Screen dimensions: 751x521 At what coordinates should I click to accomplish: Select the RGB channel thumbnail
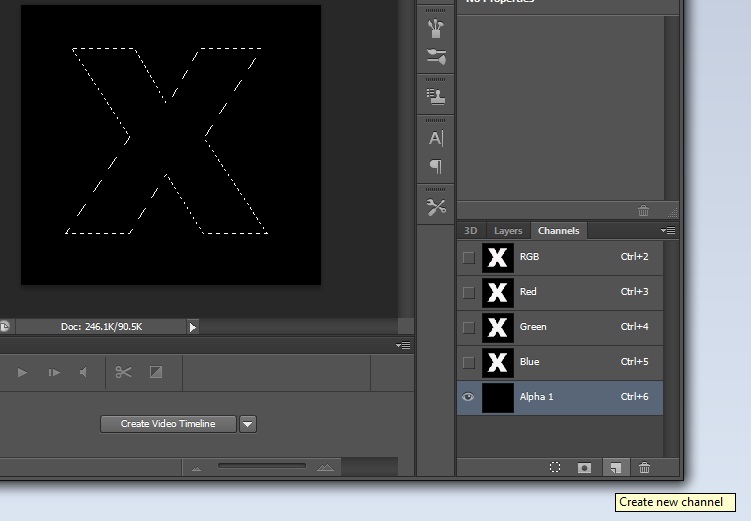498,258
